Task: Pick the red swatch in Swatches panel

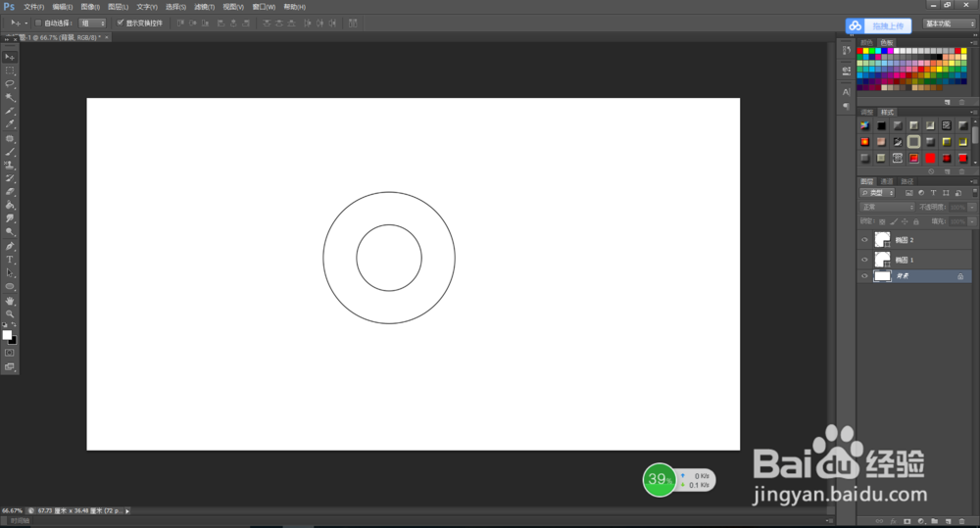Action: pos(860,51)
